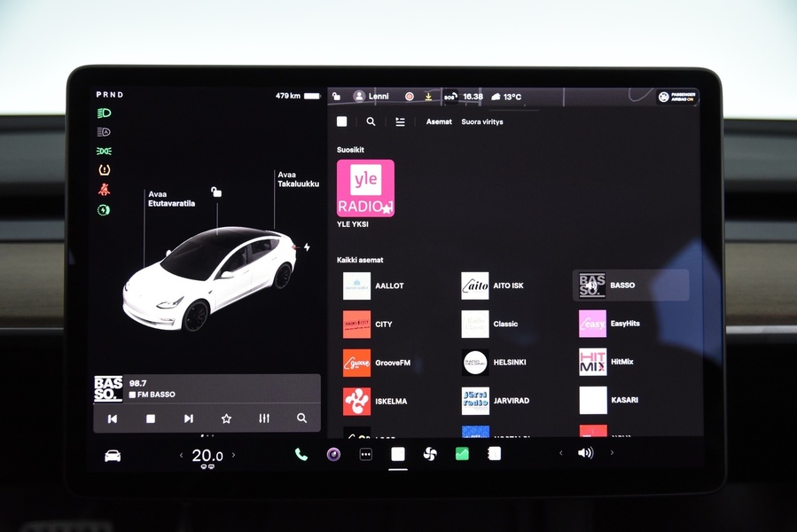The width and height of the screenshot is (797, 532).
Task: Skip to the next station with the forward control
Action: tap(187, 418)
